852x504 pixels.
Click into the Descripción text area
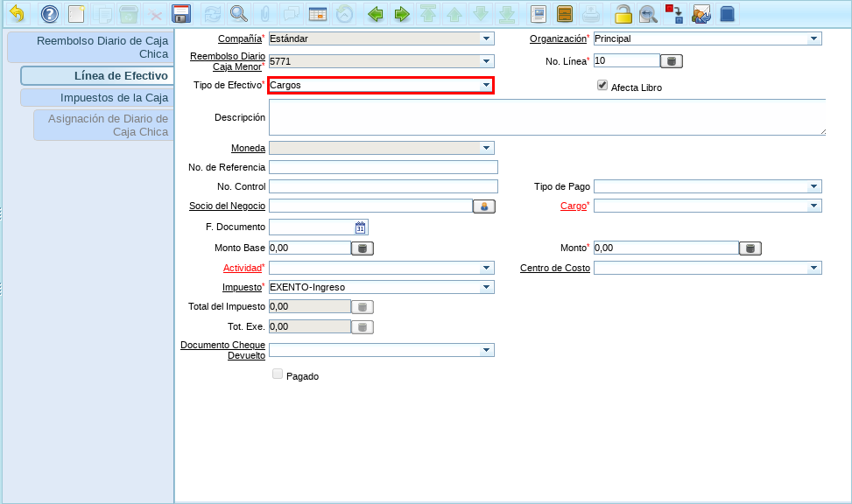tap(546, 117)
